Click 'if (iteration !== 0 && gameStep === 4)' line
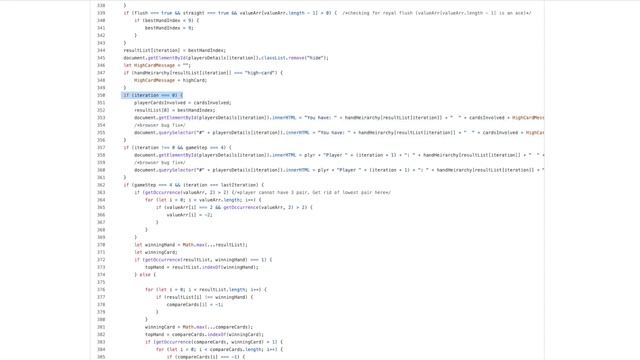This screenshot has width=640, height=360. [177, 147]
